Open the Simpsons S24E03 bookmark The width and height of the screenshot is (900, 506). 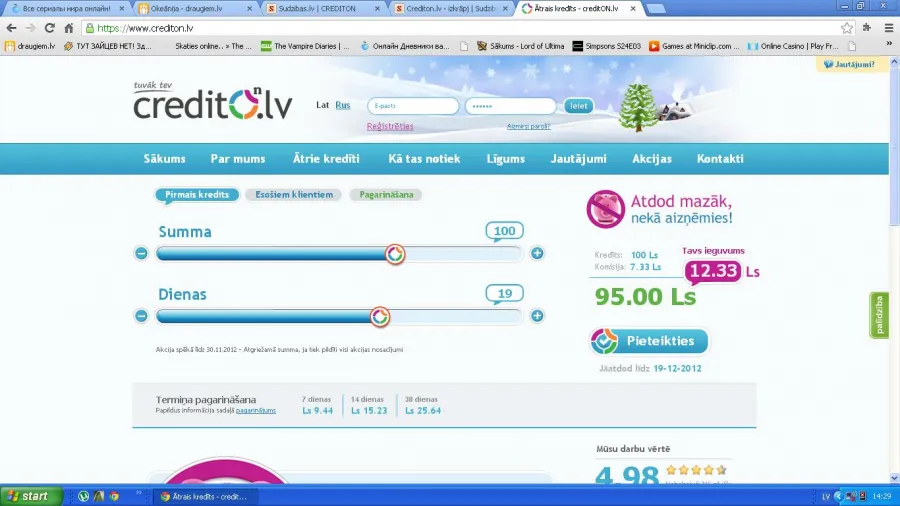[x=607, y=46]
